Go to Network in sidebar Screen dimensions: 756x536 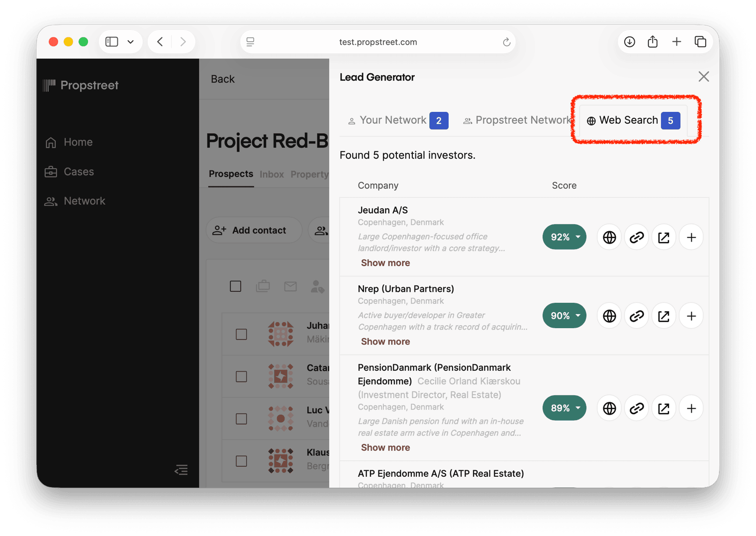click(75, 201)
